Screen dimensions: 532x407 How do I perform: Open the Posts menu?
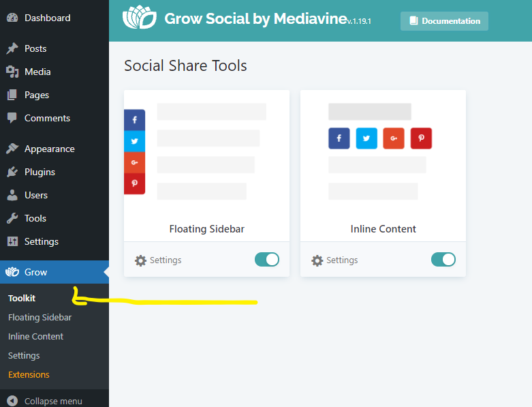[x=54, y=48]
